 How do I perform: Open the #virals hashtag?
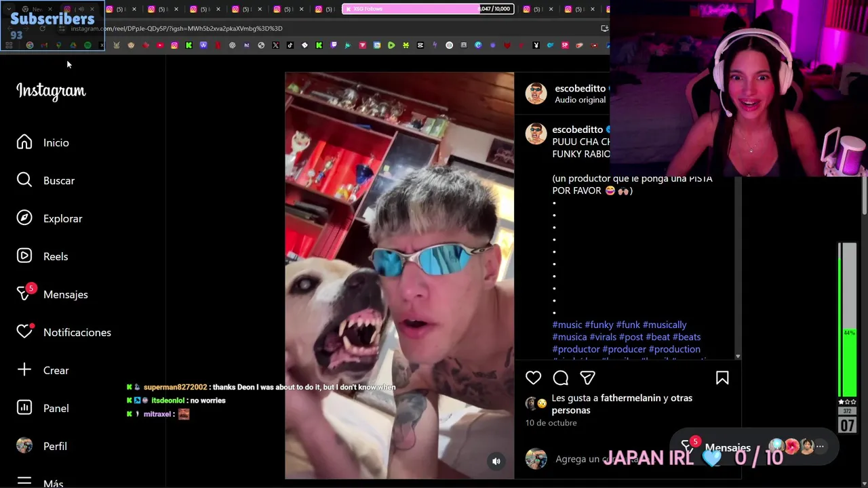coord(603,337)
